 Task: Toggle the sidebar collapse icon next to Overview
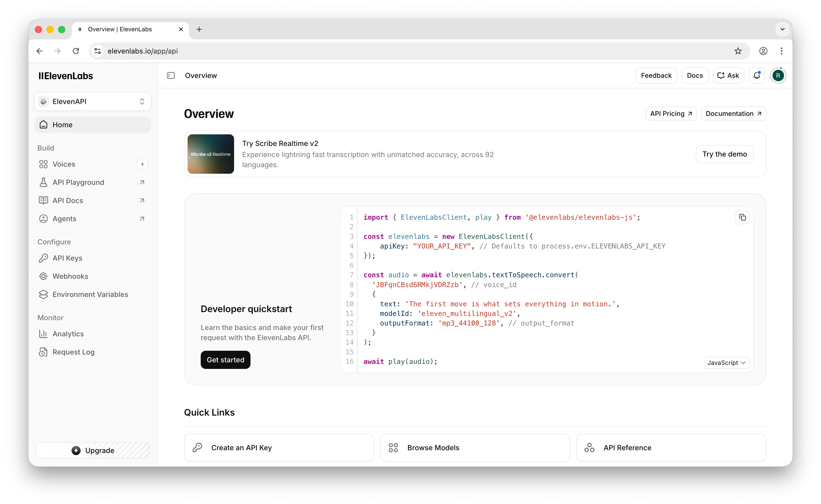tap(170, 75)
